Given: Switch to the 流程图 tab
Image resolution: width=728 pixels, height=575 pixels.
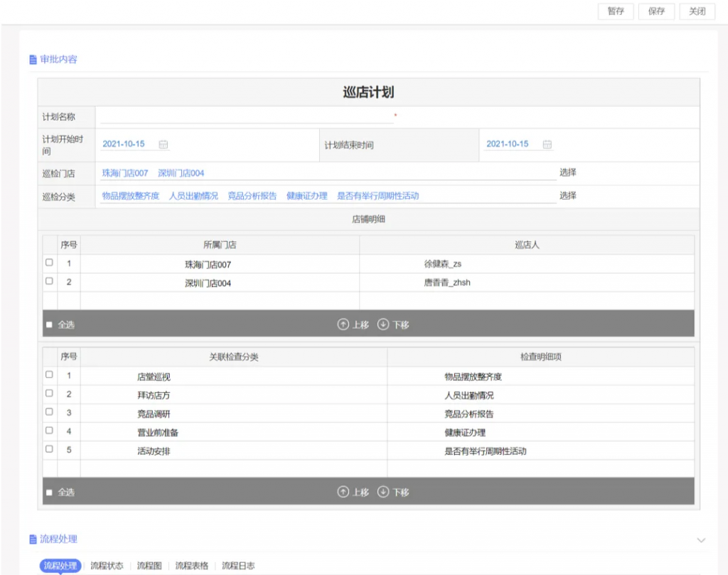Looking at the screenshot, I should pos(149,566).
